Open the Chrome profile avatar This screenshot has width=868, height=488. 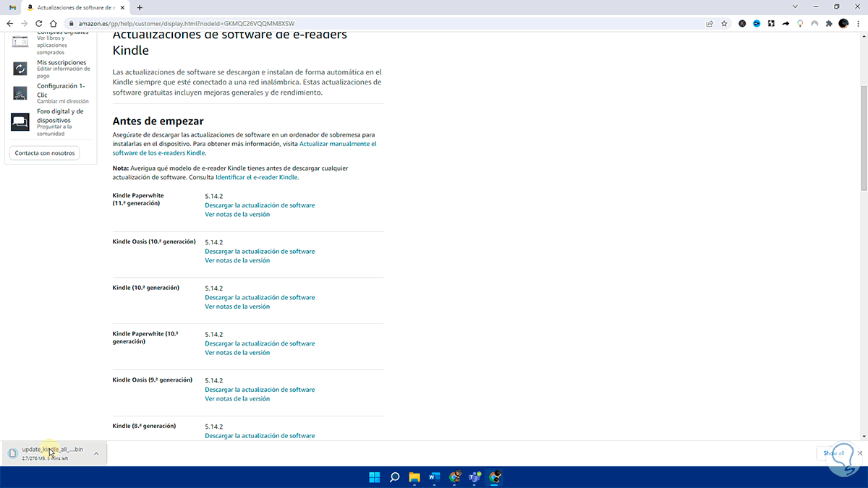843,23
